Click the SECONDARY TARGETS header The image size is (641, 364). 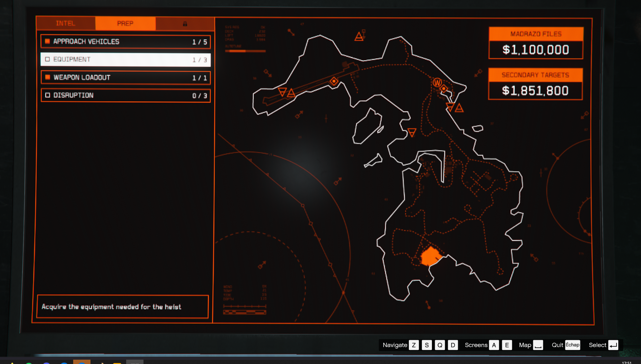pyautogui.click(x=535, y=75)
